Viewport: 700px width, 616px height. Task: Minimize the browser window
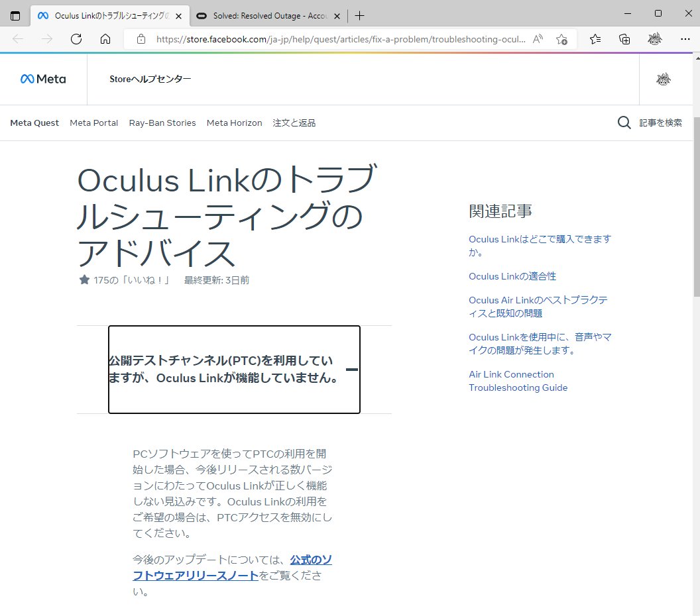[627, 14]
